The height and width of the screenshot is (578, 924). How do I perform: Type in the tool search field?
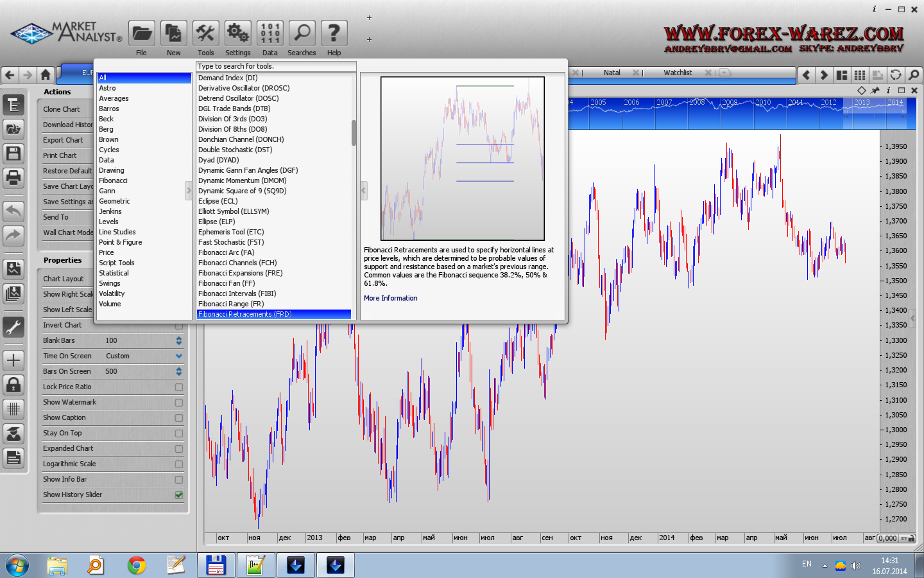pyautogui.click(x=276, y=66)
